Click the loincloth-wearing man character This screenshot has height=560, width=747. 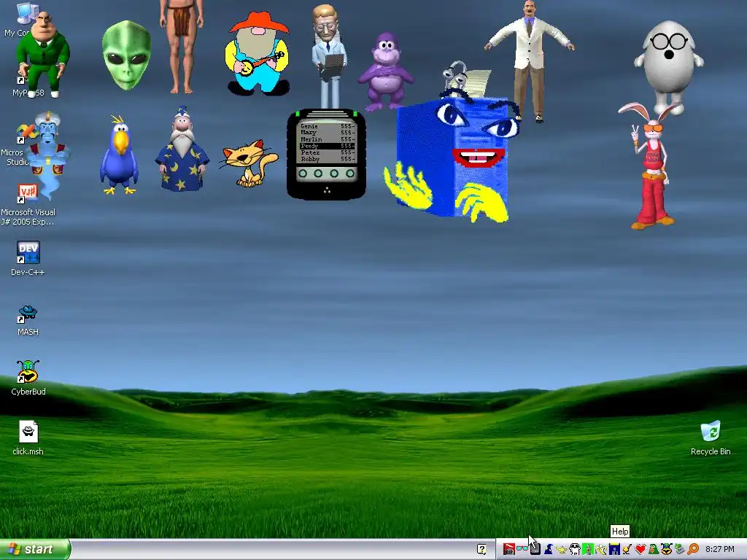[182, 46]
